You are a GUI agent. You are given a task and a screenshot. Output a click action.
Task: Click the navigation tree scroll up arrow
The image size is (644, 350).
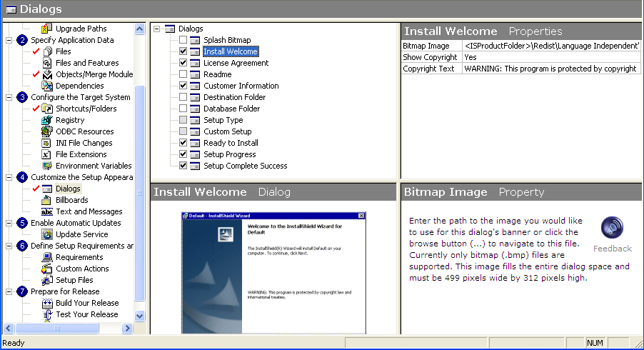click(x=140, y=29)
